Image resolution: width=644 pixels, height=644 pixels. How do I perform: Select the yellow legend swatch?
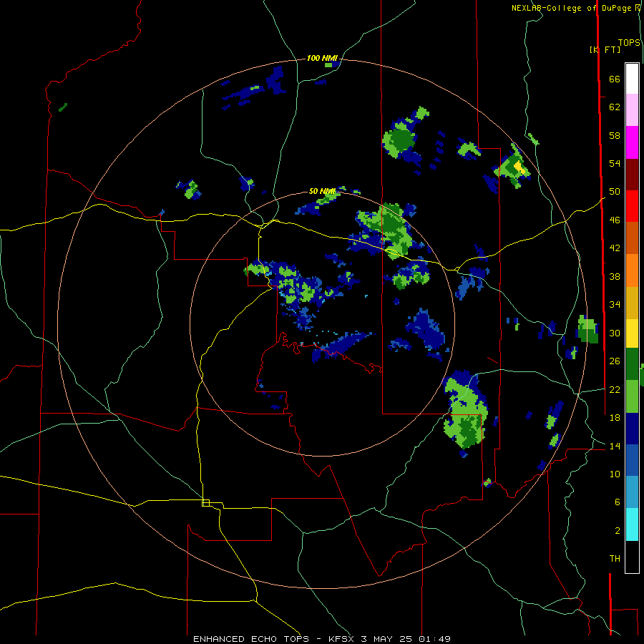(x=632, y=333)
